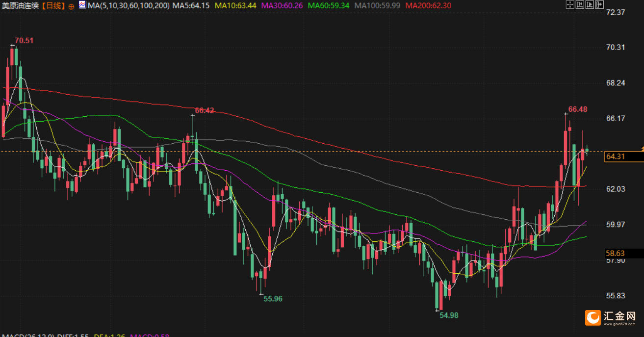Click the orange circled-plus icon after 日线
Viewport: 644px width, 337px height.
tap(71, 6)
